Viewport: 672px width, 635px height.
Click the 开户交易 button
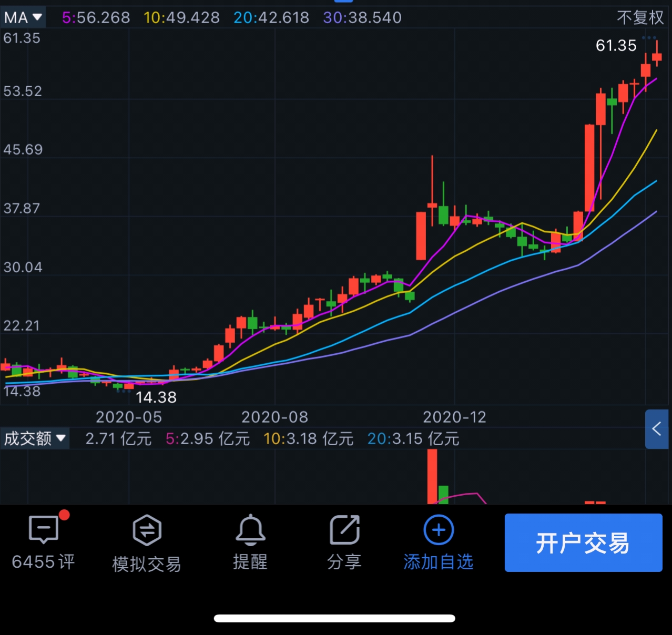click(583, 542)
